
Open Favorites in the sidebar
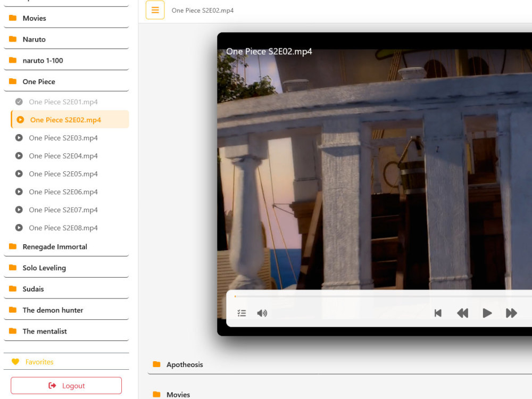(x=66, y=362)
